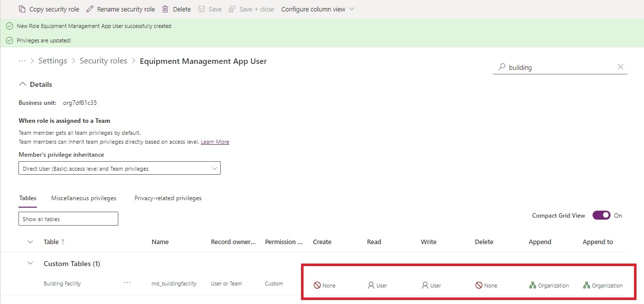The height and width of the screenshot is (304, 644).
Task: Open the Security roles breadcrumb link
Action: [x=103, y=60]
